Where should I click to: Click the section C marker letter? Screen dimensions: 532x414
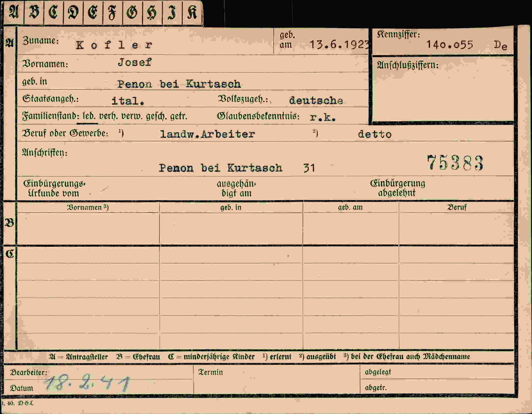point(10,254)
